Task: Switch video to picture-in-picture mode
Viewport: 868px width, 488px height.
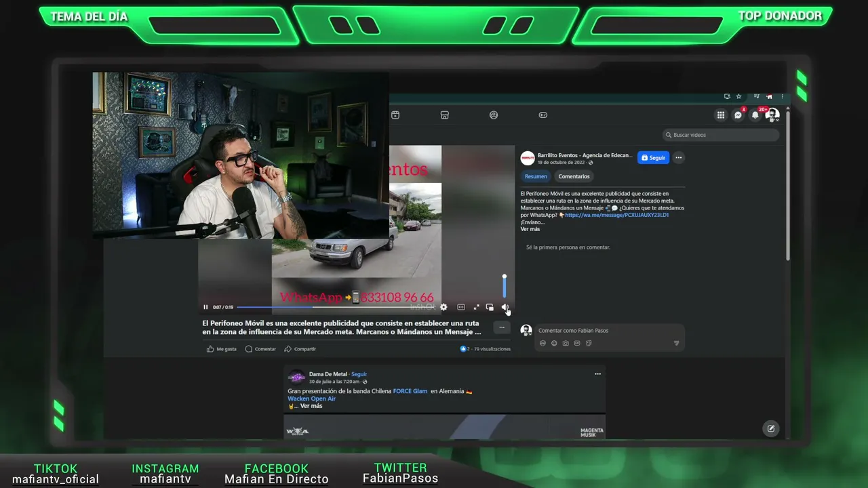Action: [x=490, y=307]
